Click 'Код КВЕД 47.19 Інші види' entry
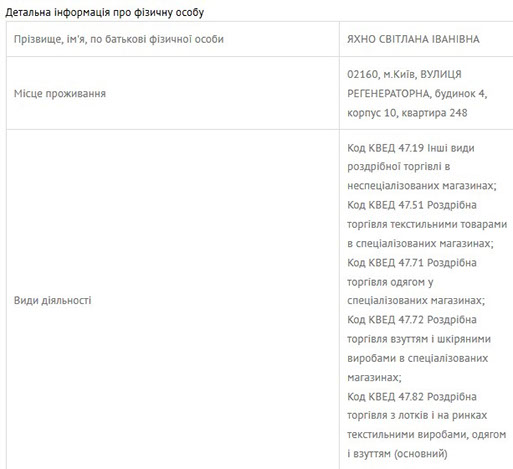The image size is (513, 469). (411, 148)
